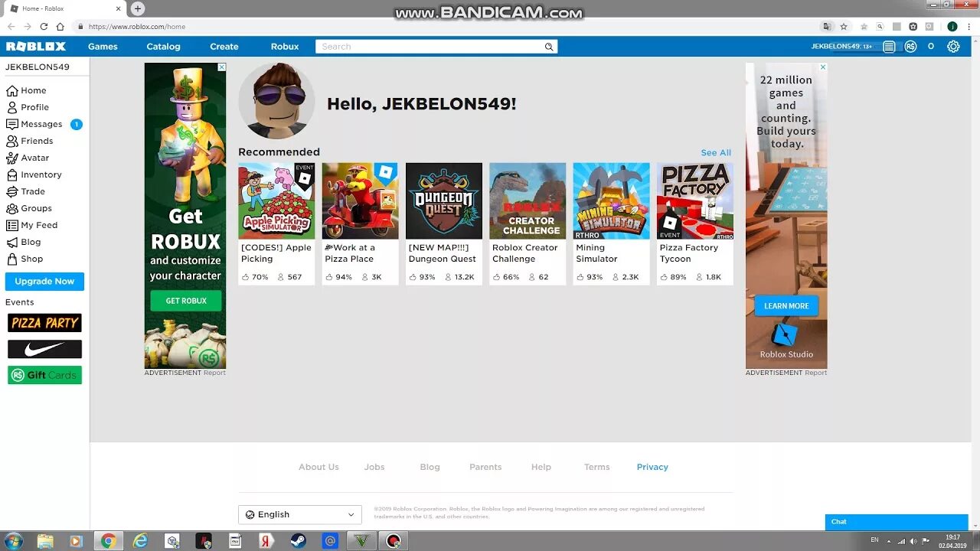Open the Pizza Party event banner
The height and width of the screenshot is (551, 980).
[x=44, y=323]
